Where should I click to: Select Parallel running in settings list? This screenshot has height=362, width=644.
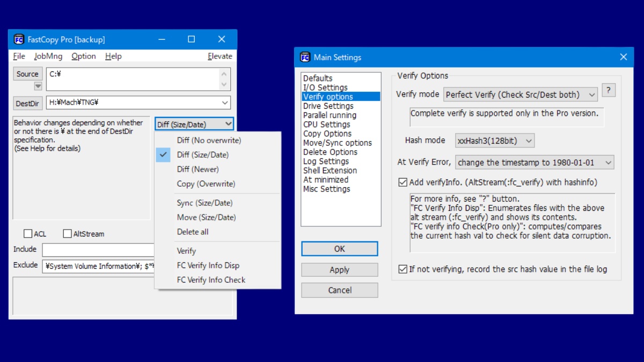tap(341, 115)
